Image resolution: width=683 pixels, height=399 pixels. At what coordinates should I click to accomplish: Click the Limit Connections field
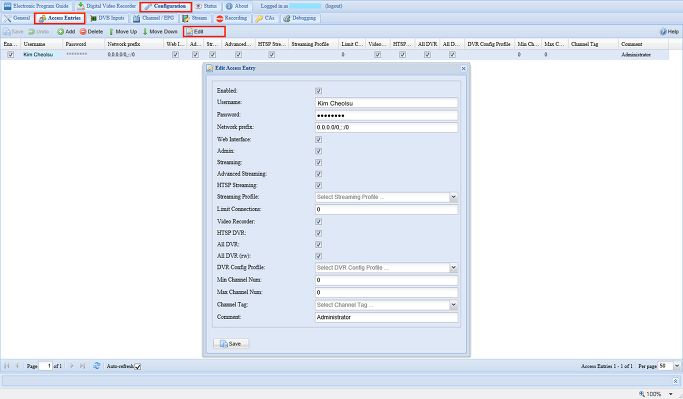point(386,210)
